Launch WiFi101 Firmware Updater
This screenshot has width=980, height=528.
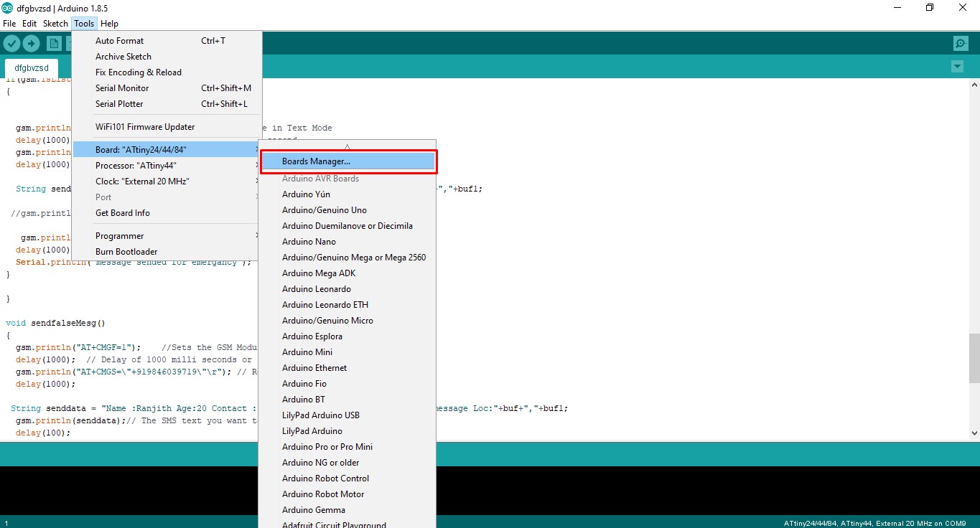(x=167, y=127)
